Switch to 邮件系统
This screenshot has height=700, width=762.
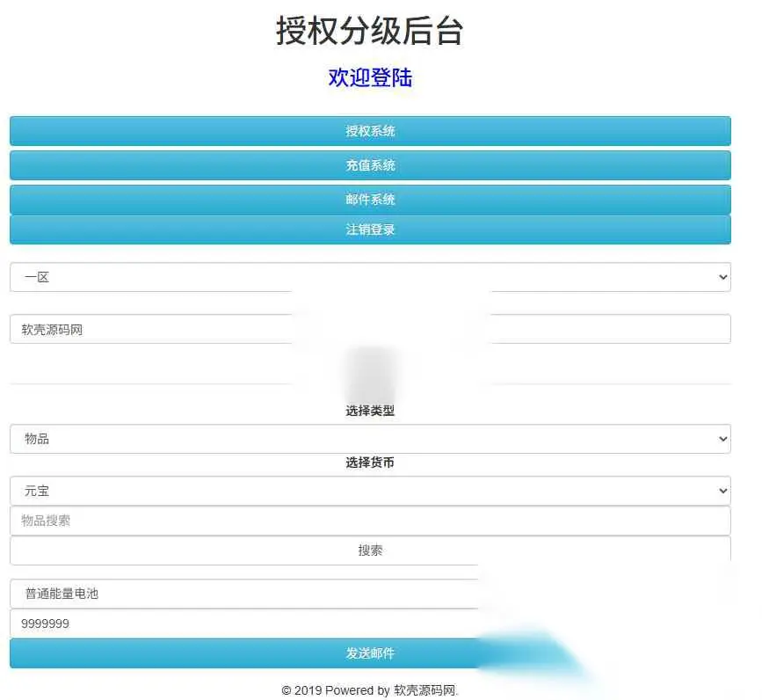370,200
